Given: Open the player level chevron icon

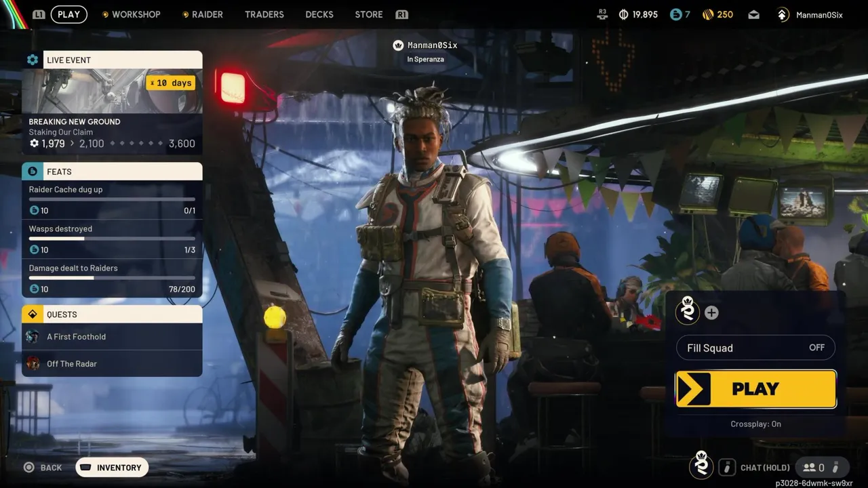Looking at the screenshot, I should pyautogui.click(x=783, y=14).
